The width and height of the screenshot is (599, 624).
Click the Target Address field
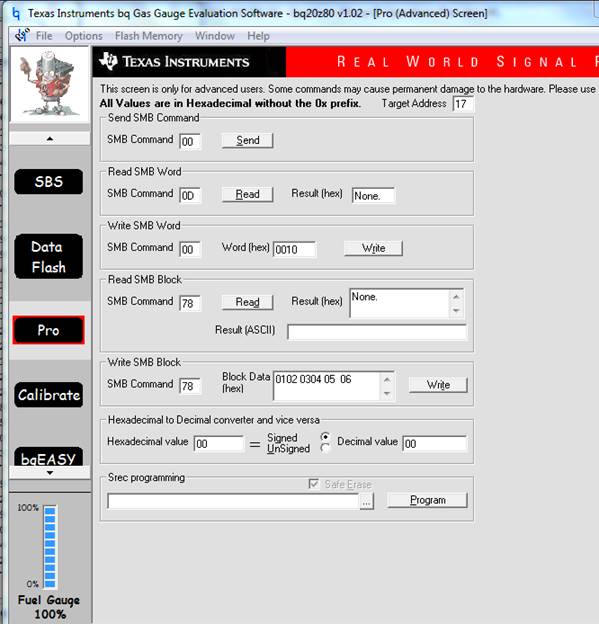[463, 104]
